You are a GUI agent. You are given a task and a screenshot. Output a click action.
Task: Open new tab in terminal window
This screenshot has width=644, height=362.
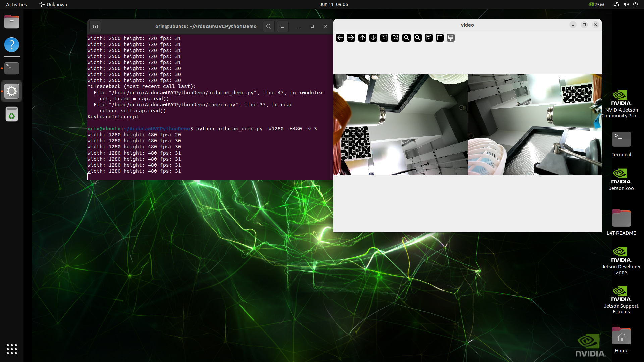pyautogui.click(x=95, y=26)
